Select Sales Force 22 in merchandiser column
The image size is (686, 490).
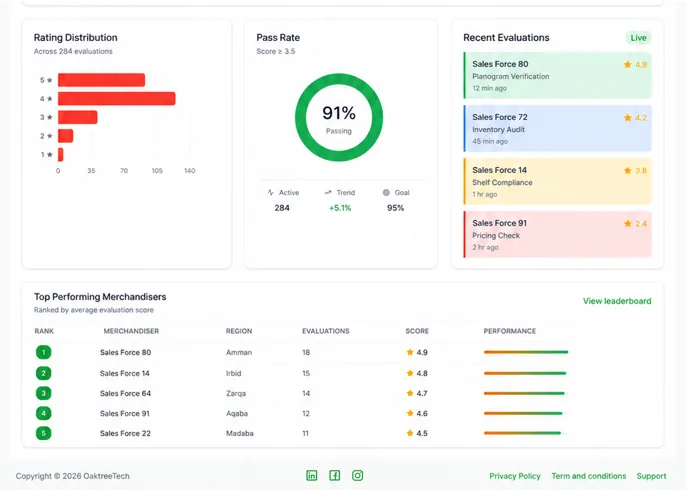point(125,433)
